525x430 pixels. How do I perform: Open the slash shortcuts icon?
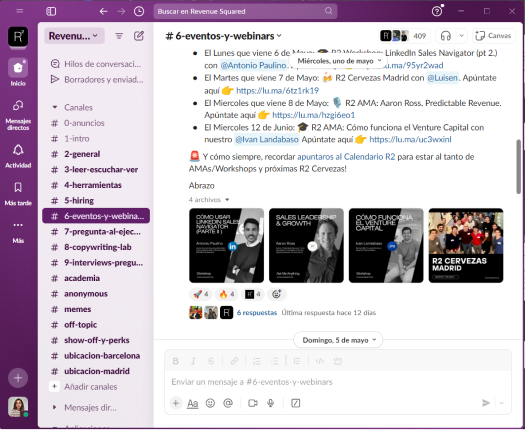point(296,403)
